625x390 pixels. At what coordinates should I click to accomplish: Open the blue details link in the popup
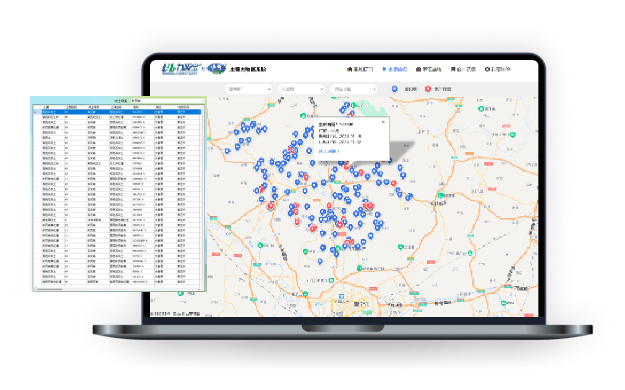tap(328, 151)
